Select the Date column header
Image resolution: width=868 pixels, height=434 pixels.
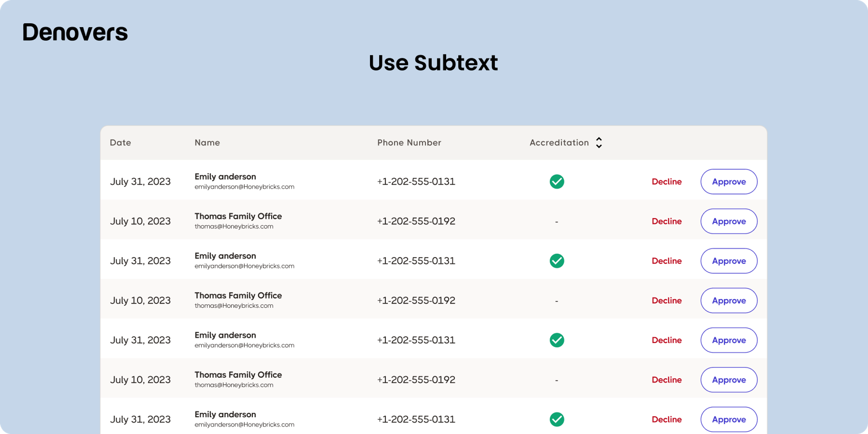tap(120, 143)
